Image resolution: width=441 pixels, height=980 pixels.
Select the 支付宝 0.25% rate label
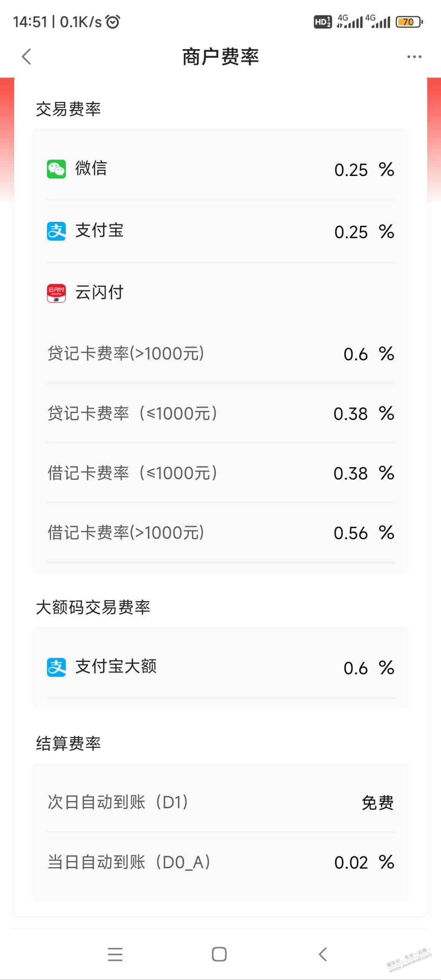(x=99, y=231)
